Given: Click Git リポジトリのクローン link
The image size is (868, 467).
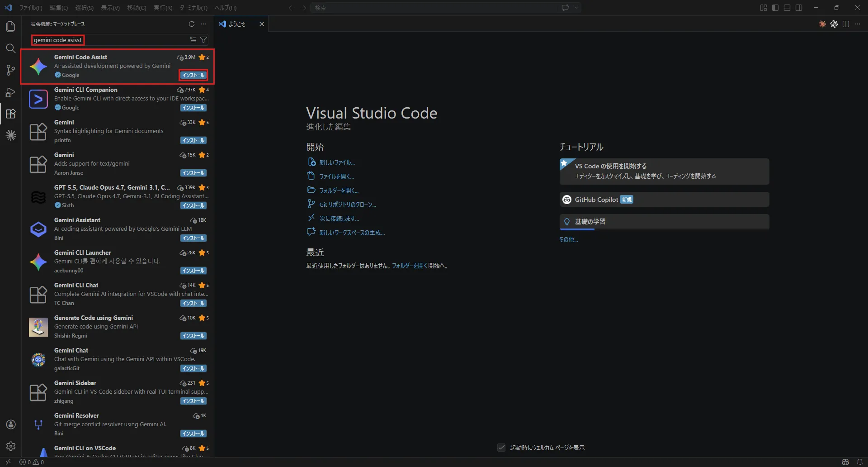Looking at the screenshot, I should [x=348, y=205].
